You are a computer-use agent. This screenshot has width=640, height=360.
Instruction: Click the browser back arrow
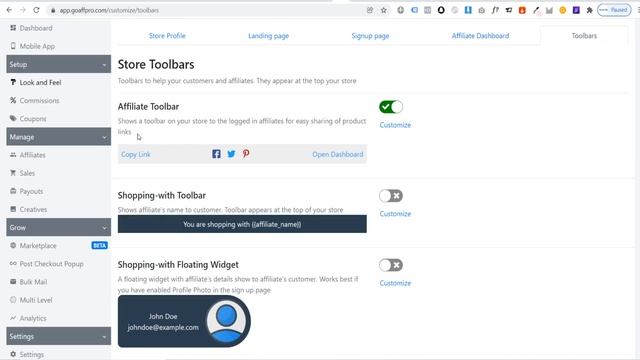pos(9,10)
